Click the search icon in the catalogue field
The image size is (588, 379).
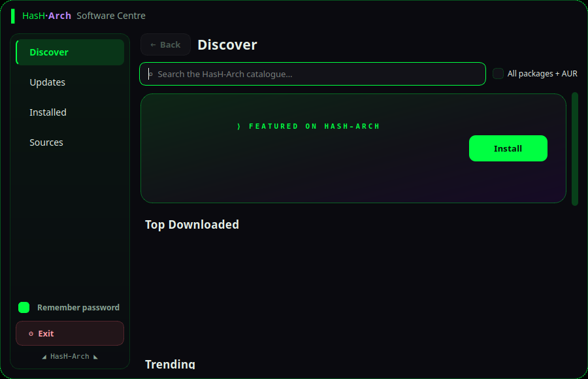click(150, 74)
